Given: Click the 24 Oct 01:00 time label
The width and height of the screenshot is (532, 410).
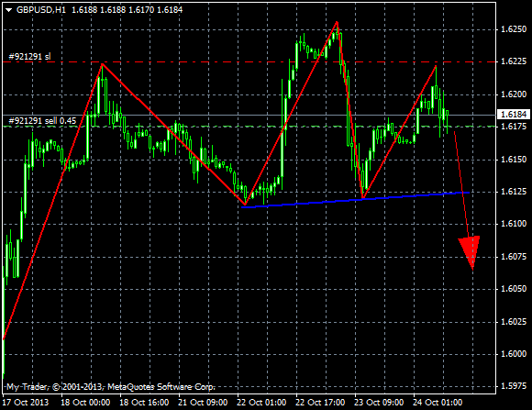Looking at the screenshot, I should click(438, 403).
